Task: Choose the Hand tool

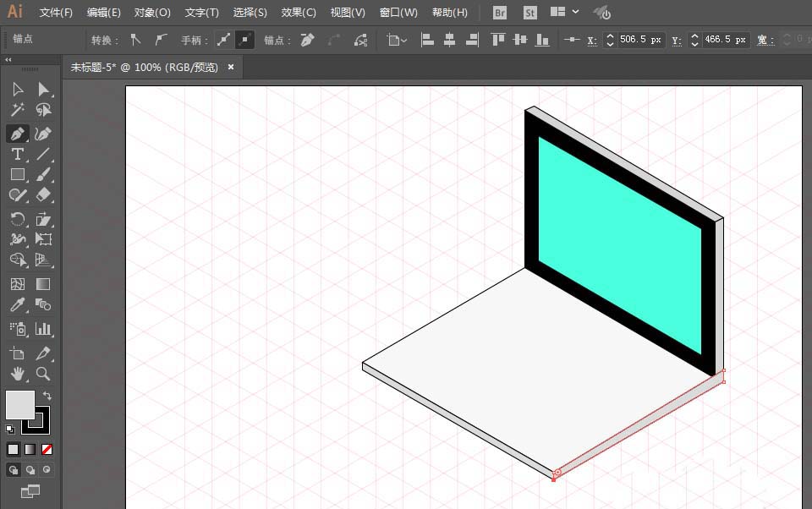Action: [x=18, y=374]
